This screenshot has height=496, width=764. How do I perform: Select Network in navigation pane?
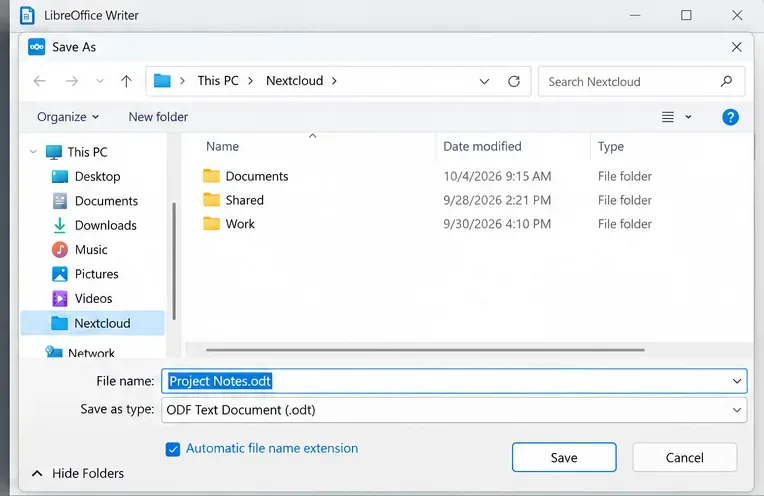91,352
